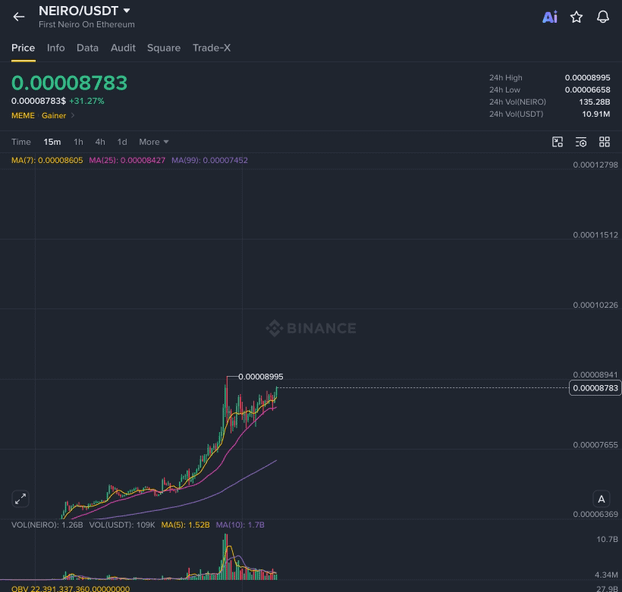This screenshot has height=592, width=622.
Task: Open the Square tab
Action: pyautogui.click(x=164, y=48)
